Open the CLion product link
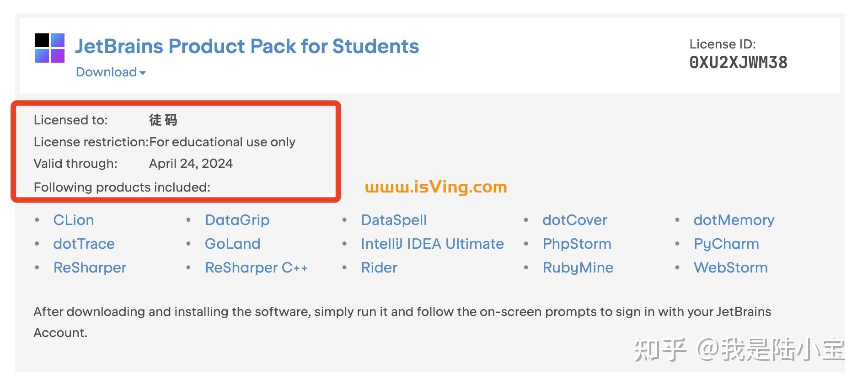The width and height of the screenshot is (868, 385). 74,220
